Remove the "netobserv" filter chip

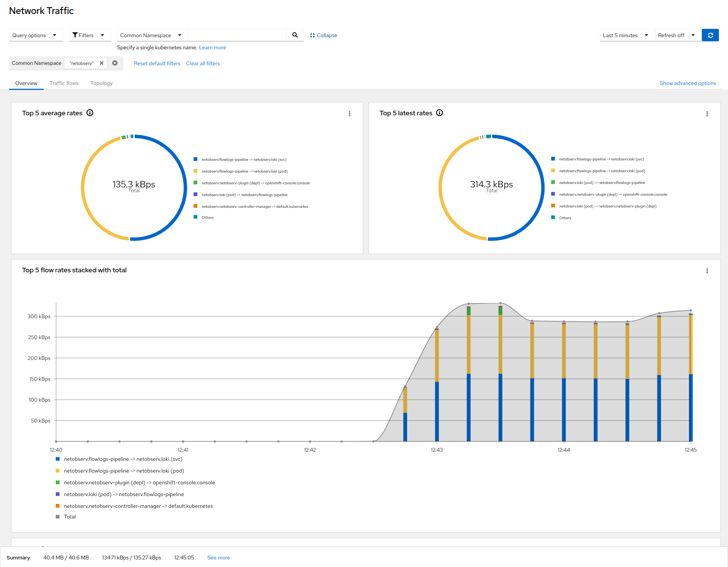coord(102,63)
